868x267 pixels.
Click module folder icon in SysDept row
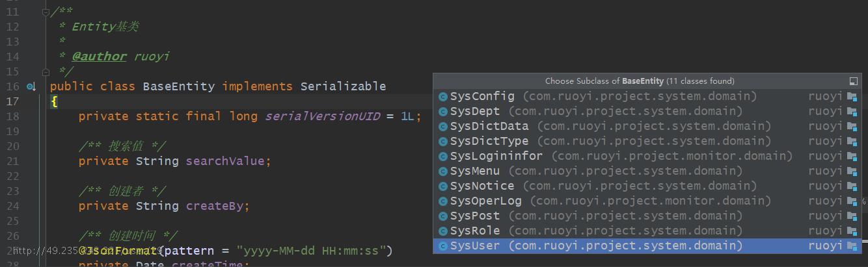point(852,112)
